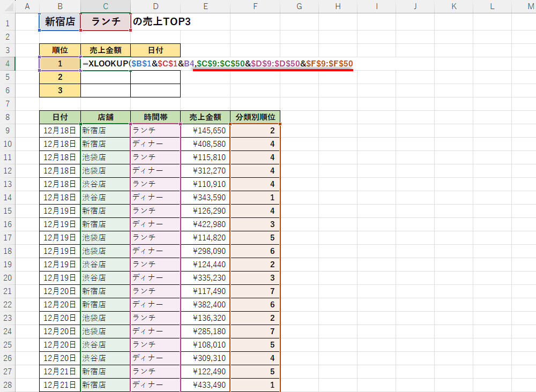Click 渋谷店 store cell in row 13
536x392 pixels.
pos(106,184)
